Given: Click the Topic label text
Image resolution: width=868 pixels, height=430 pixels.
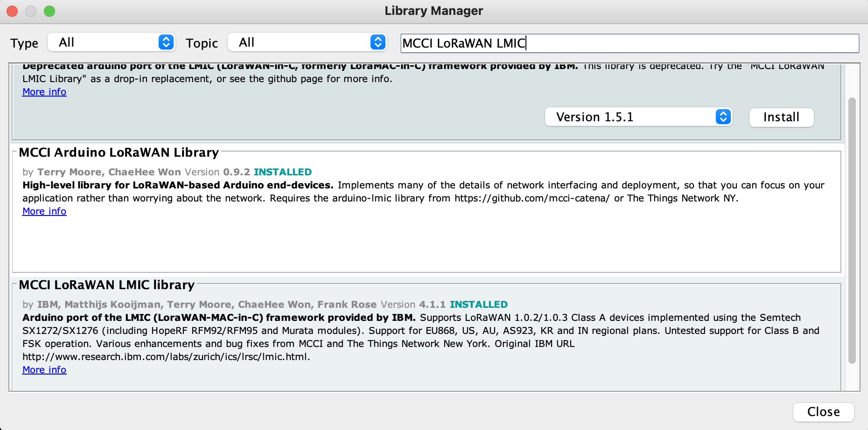Looking at the screenshot, I should pyautogui.click(x=202, y=43).
